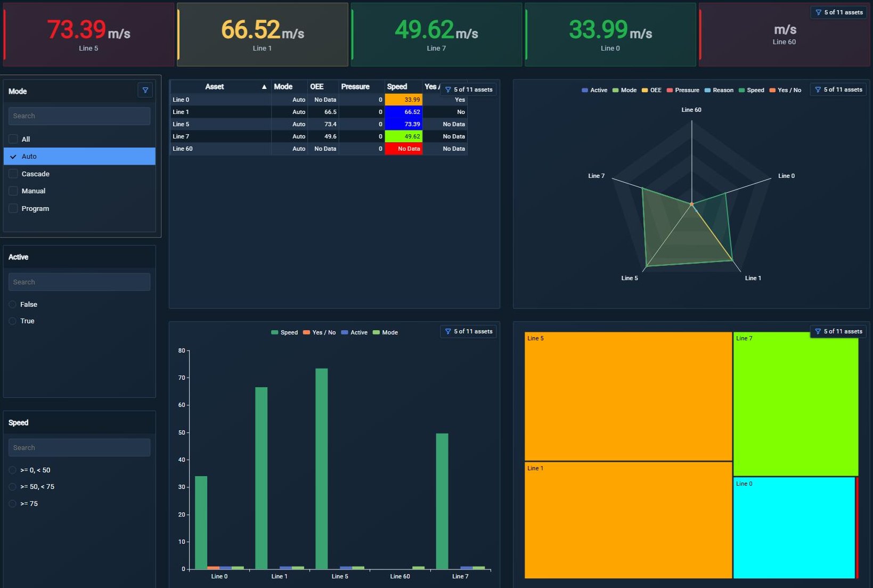Toggle the Asset column sort arrow
Image resolution: width=873 pixels, height=588 pixels.
(264, 87)
